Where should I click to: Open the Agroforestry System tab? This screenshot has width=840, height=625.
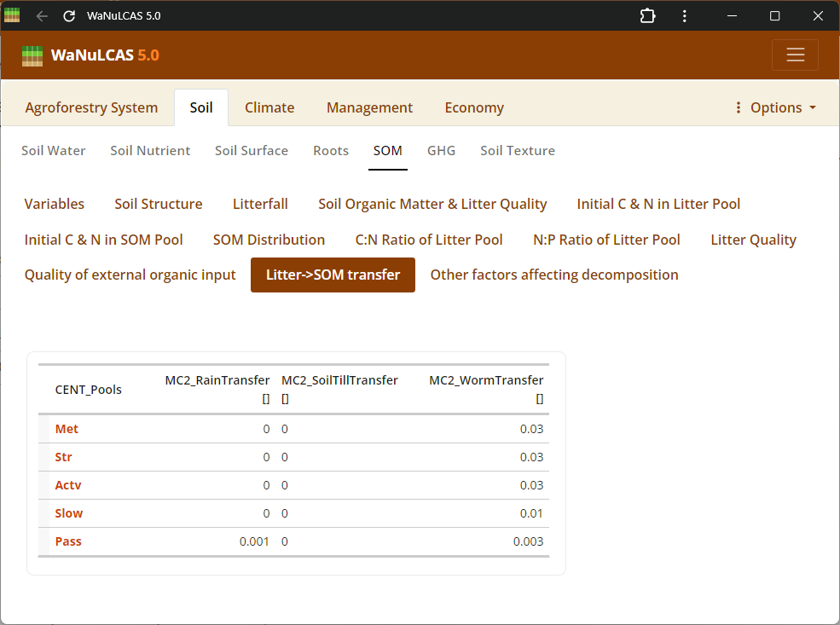(x=91, y=107)
